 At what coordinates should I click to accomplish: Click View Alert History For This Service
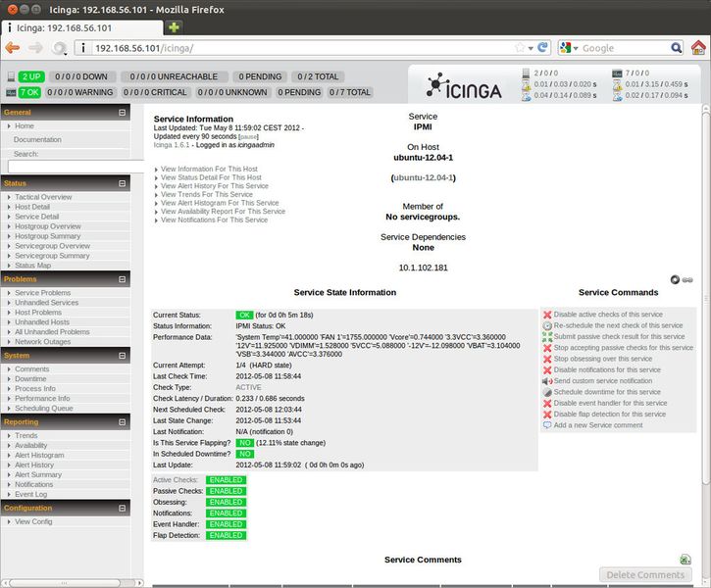(215, 186)
